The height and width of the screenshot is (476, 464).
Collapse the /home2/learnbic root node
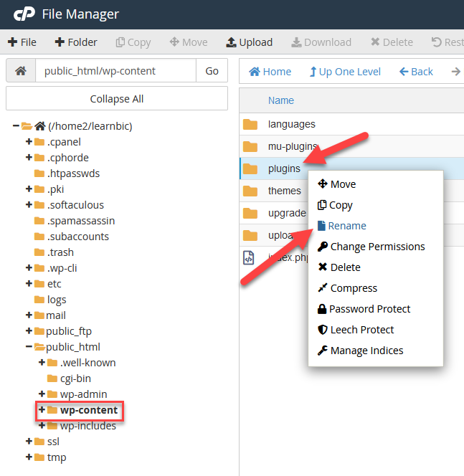[16, 125]
